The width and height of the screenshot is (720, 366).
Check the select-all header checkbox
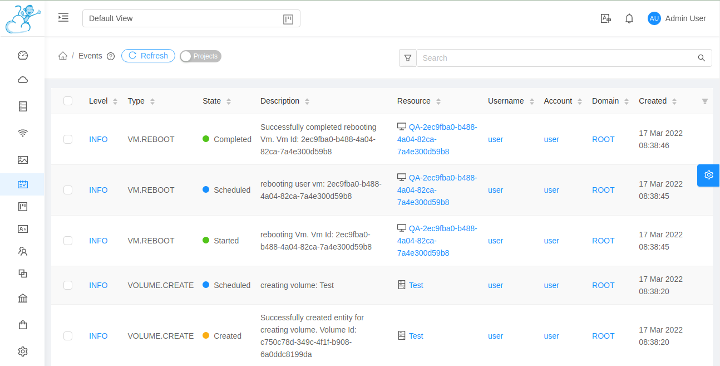click(x=68, y=101)
